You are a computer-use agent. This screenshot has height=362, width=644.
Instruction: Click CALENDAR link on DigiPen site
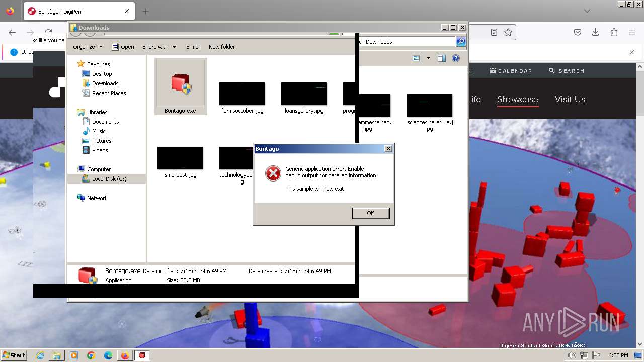point(511,71)
